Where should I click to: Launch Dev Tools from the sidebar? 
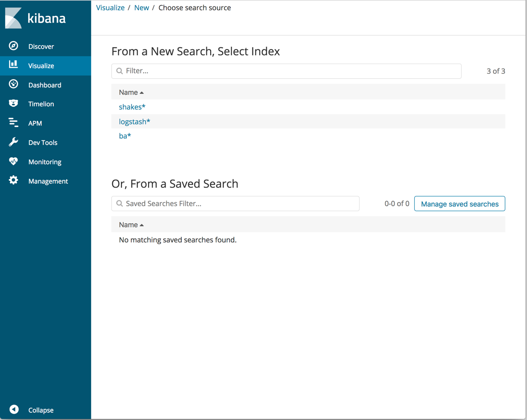click(42, 142)
